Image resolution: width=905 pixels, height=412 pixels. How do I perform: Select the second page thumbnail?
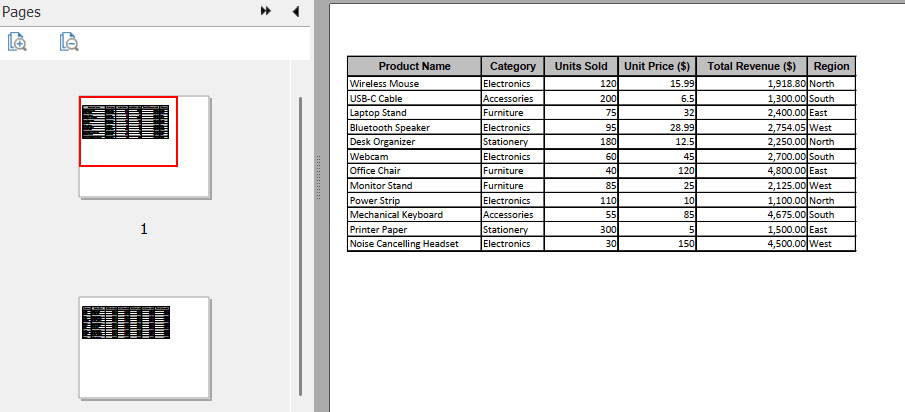pyautogui.click(x=145, y=348)
